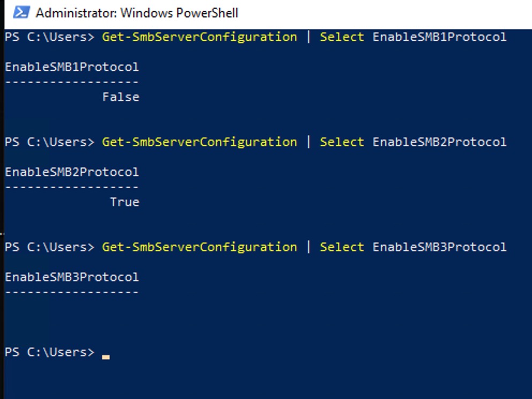Click the "Administrator: Windows PowerShell" window title
This screenshot has height=399, width=532.
tap(137, 13)
